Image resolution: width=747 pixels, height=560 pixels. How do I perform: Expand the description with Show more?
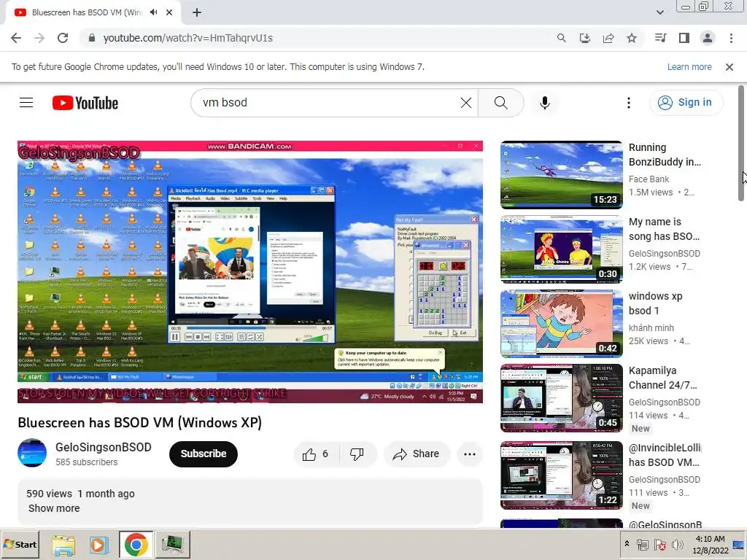pos(54,508)
